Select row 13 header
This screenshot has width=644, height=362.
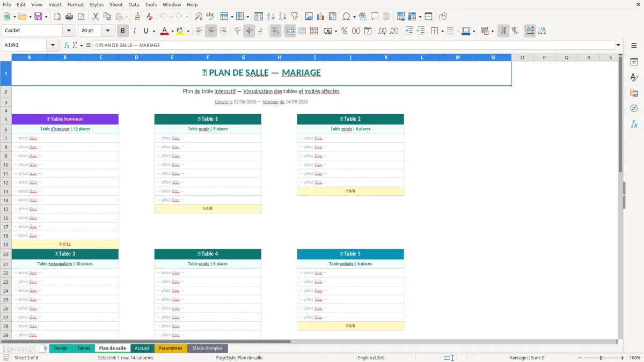click(x=6, y=191)
